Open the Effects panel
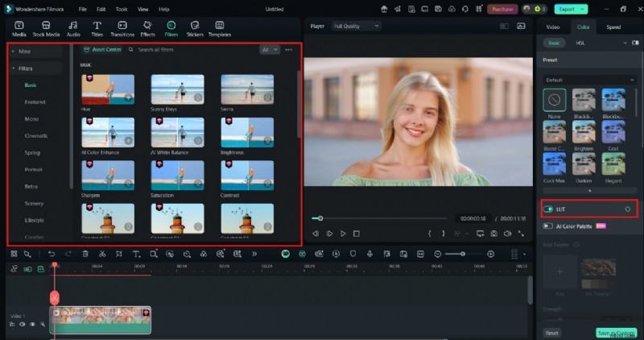Viewport: 644px width, 340px height. [147, 29]
